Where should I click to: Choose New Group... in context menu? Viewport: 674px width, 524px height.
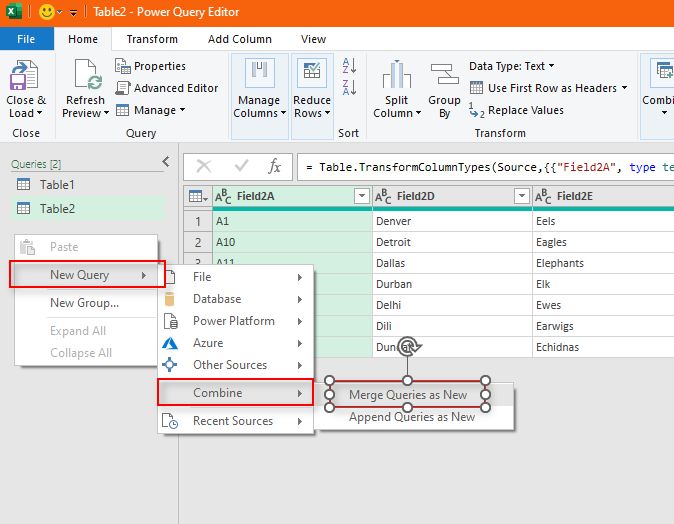click(x=86, y=303)
